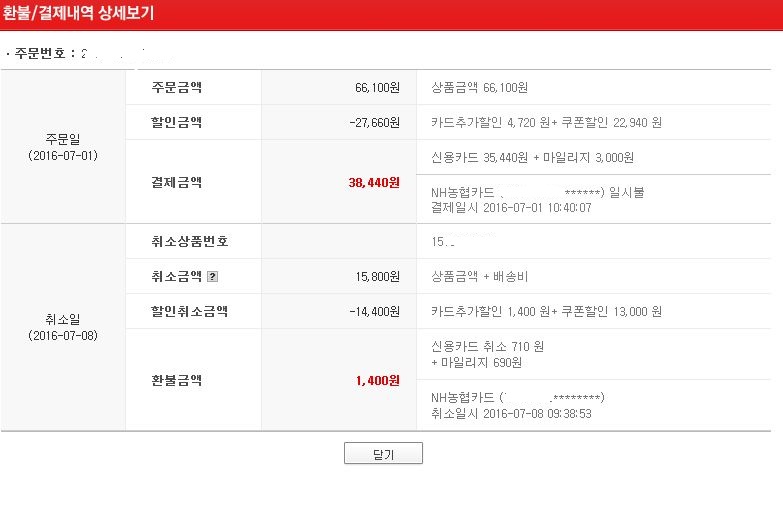Click the red 38,440원 payment total
783x527 pixels.
pos(375,183)
